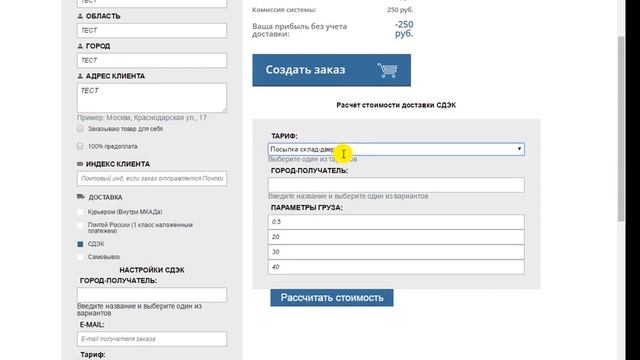Click the Расчёт стоимости доставки СДЭК heading
Image resolution: width=640 pixels, height=360 pixels.
tap(396, 105)
